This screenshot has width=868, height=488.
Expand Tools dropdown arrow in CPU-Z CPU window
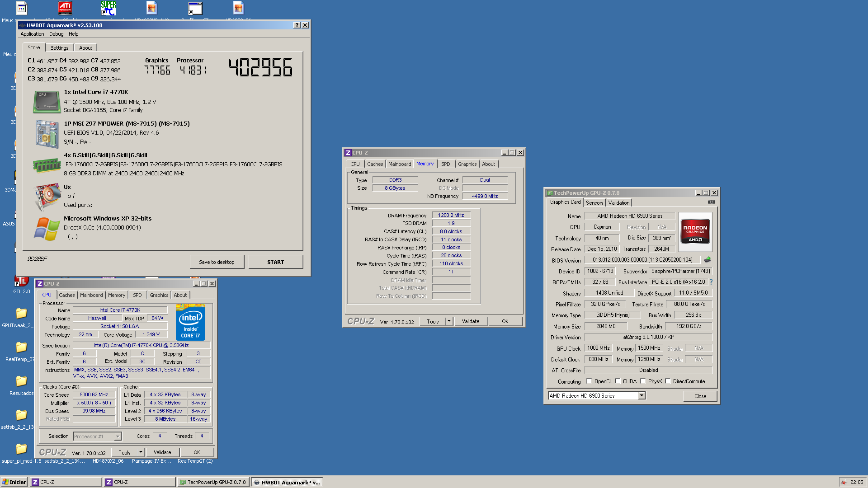click(141, 452)
